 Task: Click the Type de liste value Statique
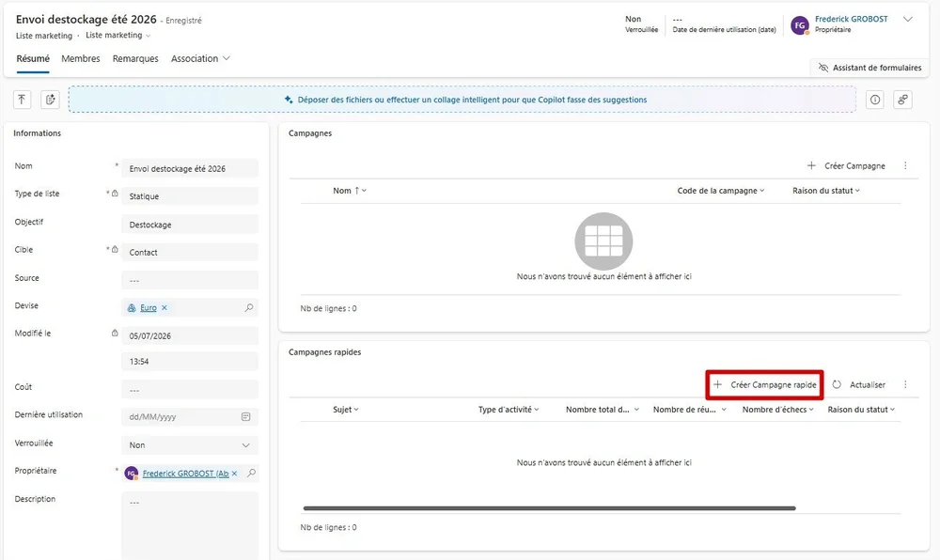pos(190,196)
